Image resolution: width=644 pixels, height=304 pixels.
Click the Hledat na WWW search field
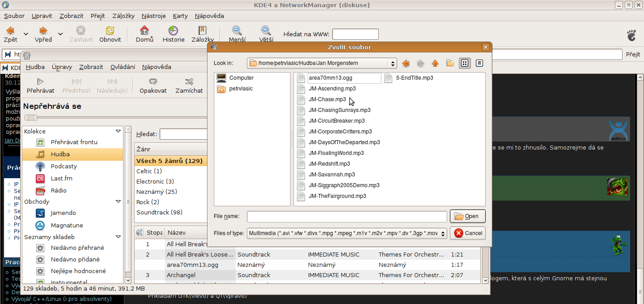pyautogui.click(x=356, y=34)
